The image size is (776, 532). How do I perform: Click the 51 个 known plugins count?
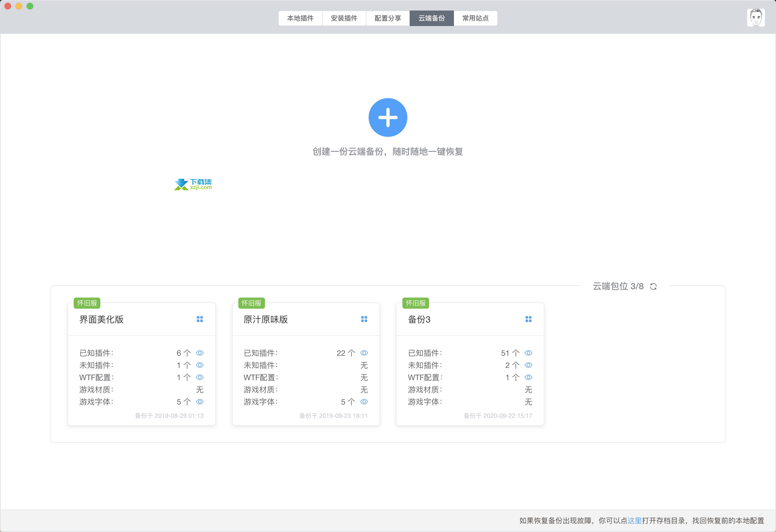(x=510, y=353)
